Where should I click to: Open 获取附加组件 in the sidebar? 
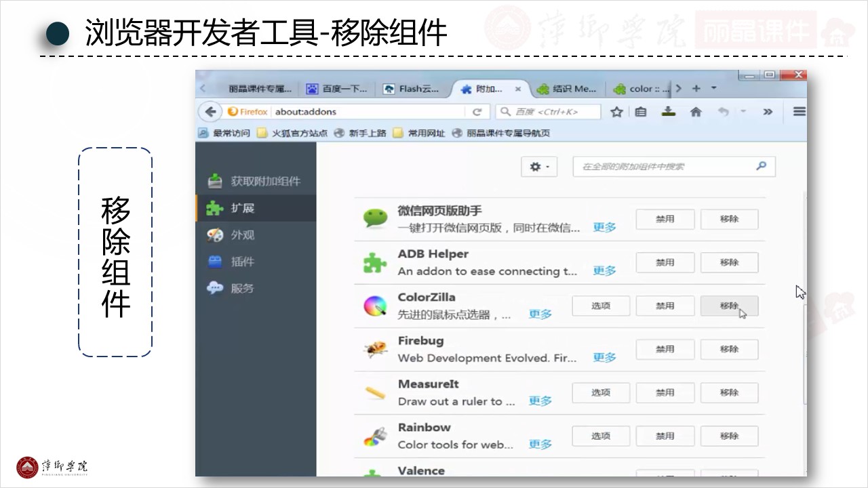click(256, 181)
